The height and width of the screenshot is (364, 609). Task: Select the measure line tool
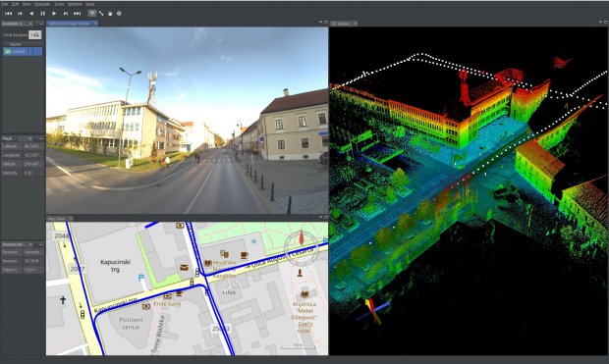(101, 14)
